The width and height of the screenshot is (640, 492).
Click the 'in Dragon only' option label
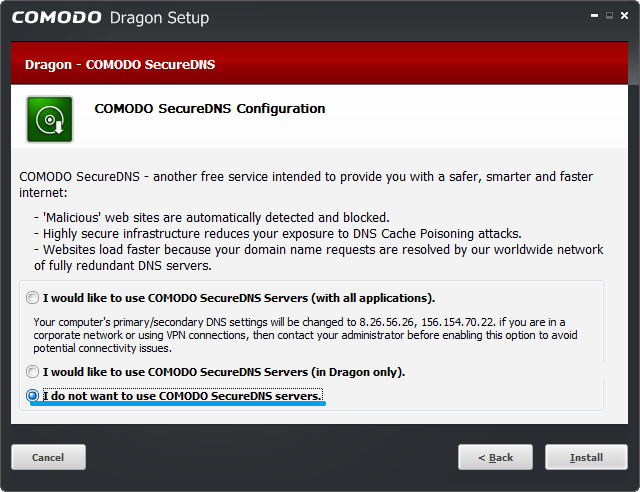point(224,372)
